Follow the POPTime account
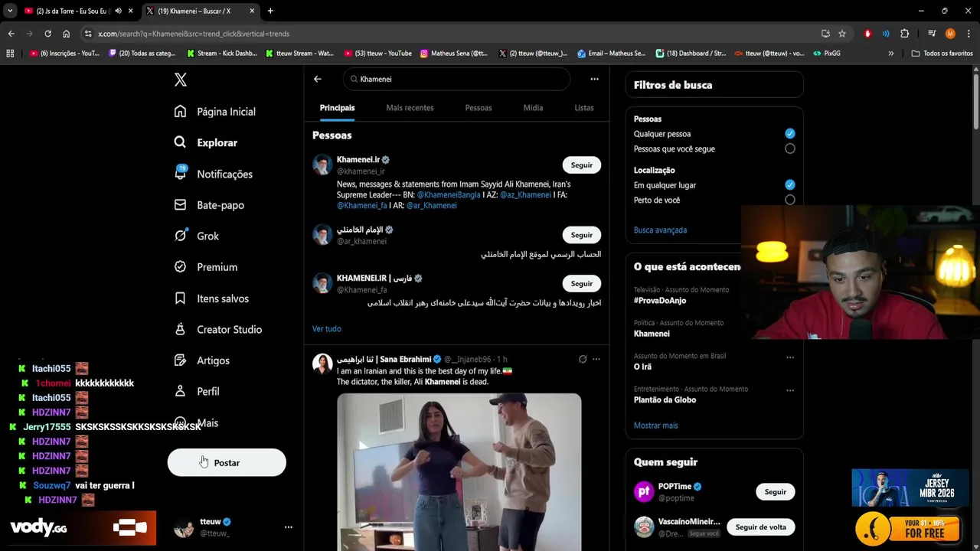This screenshot has width=980, height=551. (x=776, y=492)
